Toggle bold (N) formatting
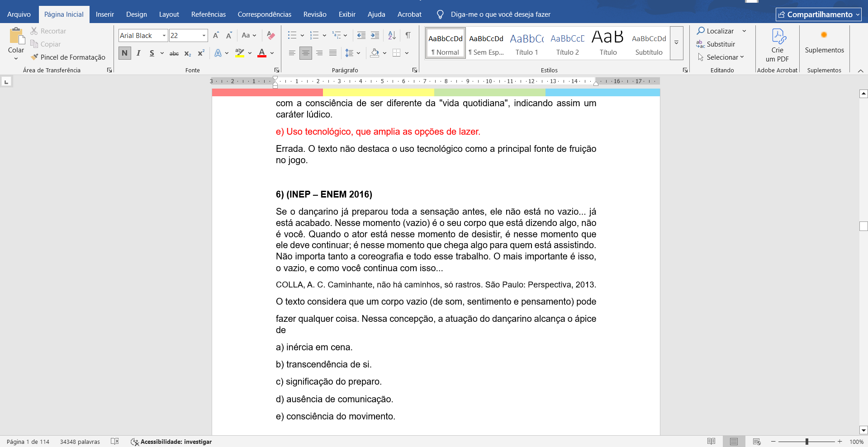 click(x=125, y=53)
